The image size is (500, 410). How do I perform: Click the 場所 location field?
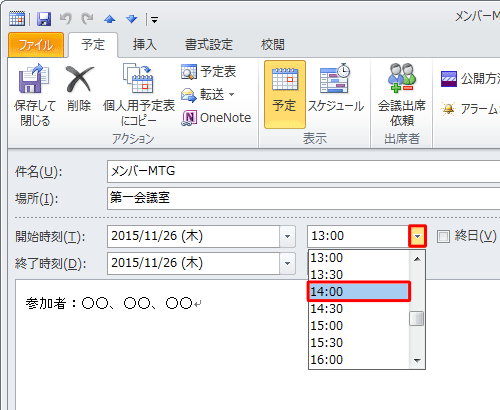[303, 198]
